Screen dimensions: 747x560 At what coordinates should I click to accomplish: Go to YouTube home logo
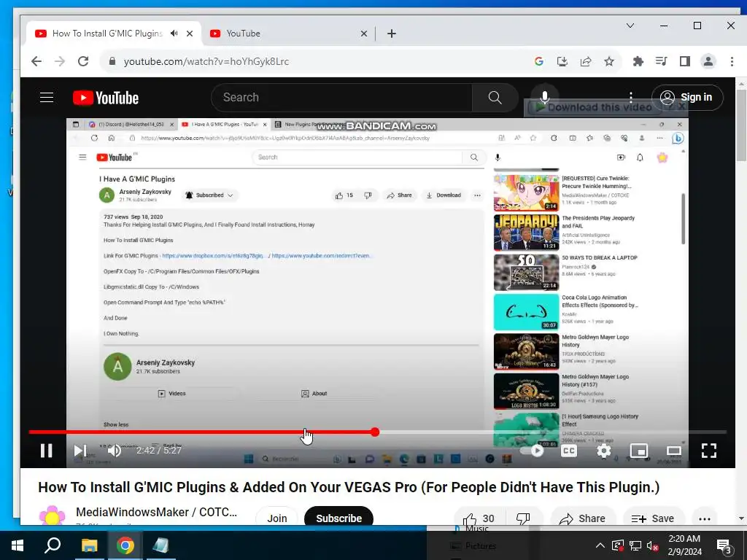pyautogui.click(x=106, y=98)
